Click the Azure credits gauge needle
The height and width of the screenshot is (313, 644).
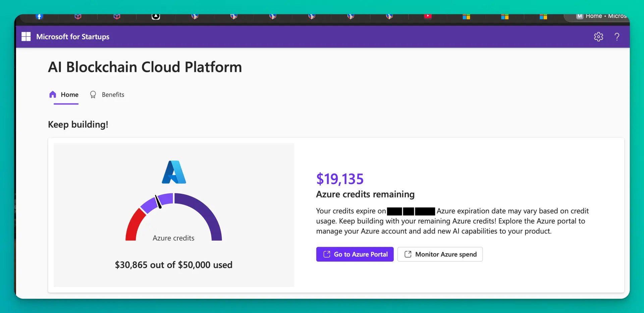pos(158,202)
